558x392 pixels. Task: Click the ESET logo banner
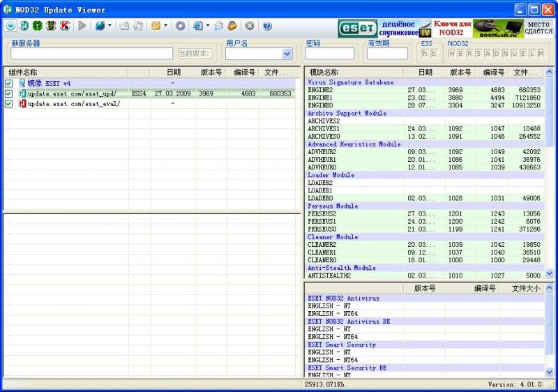[357, 29]
